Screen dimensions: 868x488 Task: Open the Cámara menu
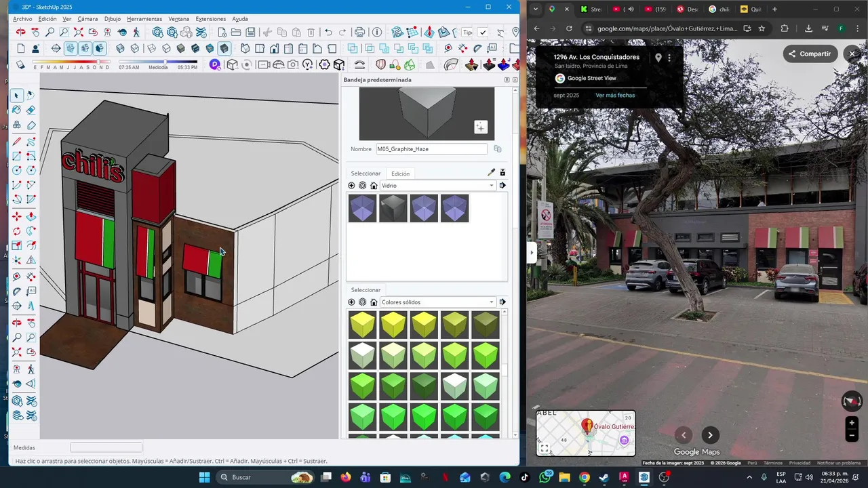87,19
